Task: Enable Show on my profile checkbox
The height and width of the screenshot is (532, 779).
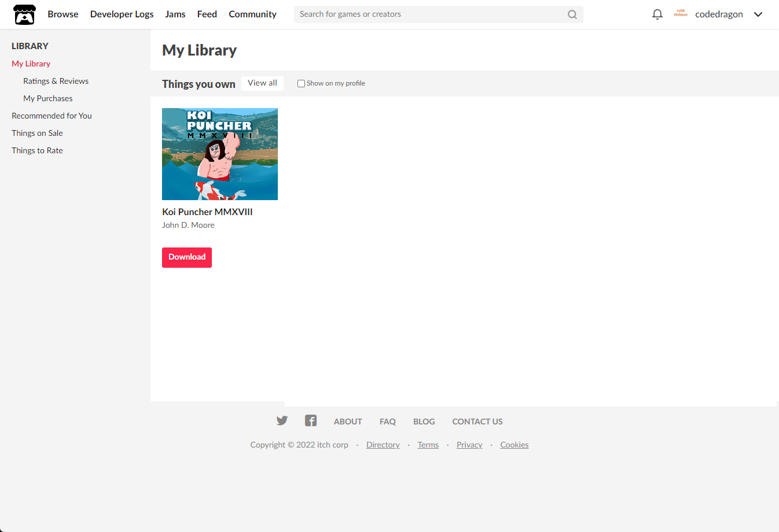Action: [x=301, y=83]
